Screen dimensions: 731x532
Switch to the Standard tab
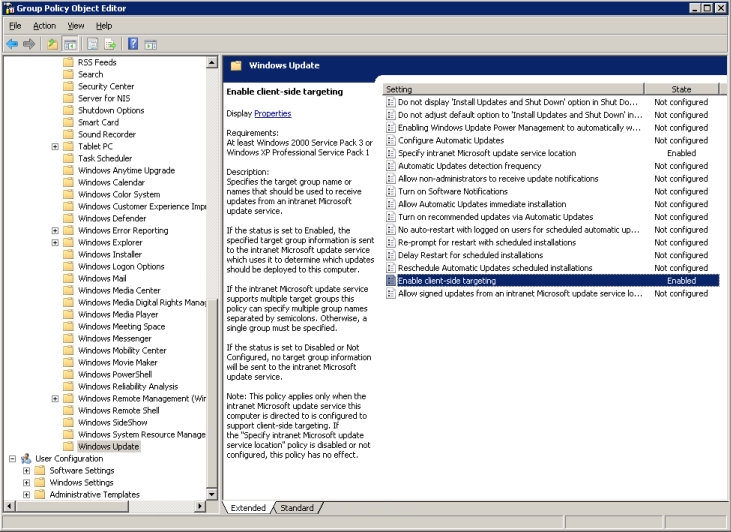point(296,508)
